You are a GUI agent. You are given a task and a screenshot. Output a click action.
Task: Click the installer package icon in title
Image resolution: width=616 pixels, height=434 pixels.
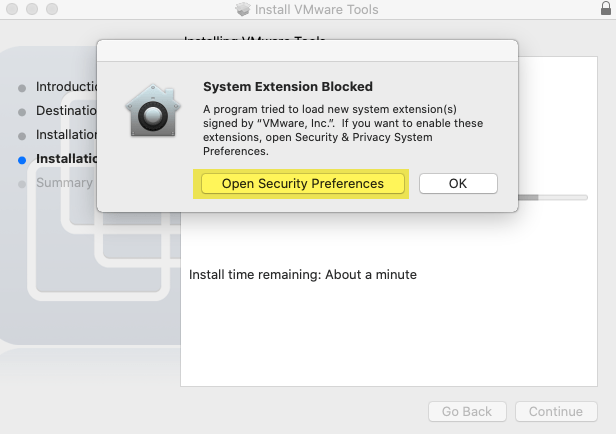point(242,9)
